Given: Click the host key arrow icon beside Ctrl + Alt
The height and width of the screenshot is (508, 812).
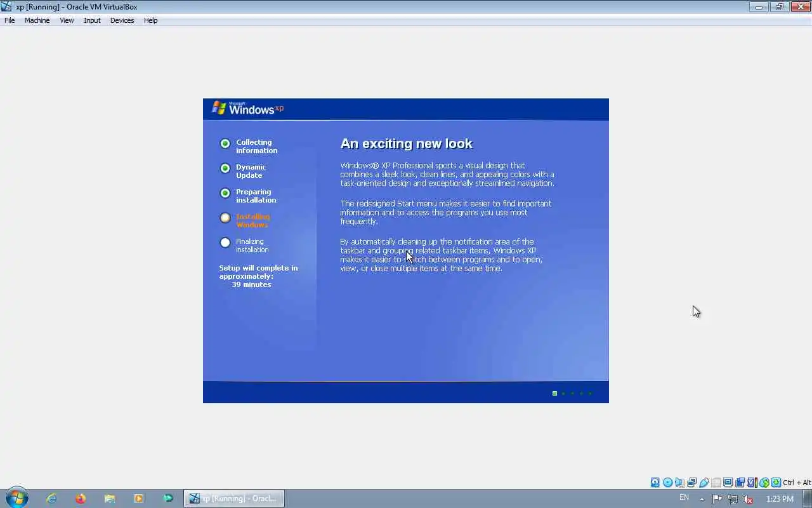Looking at the screenshot, I should click(776, 483).
